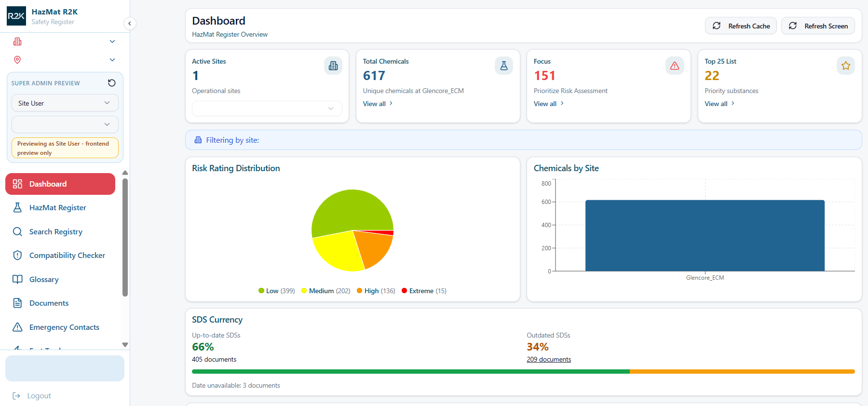Screen dimensions: 868x406
Task: Click the Dashboard grid icon in sidebar
Action: coord(17,184)
